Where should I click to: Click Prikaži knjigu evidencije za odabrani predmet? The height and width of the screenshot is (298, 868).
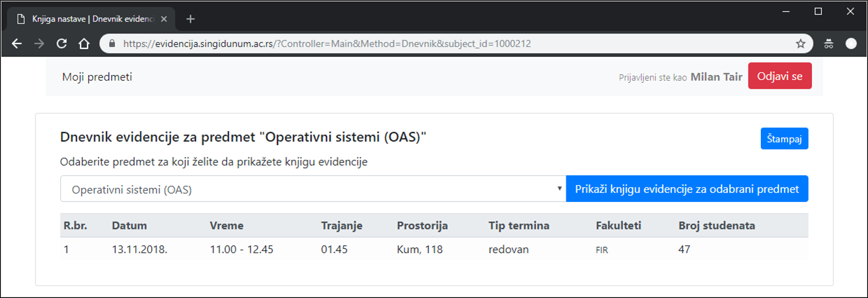click(x=687, y=189)
